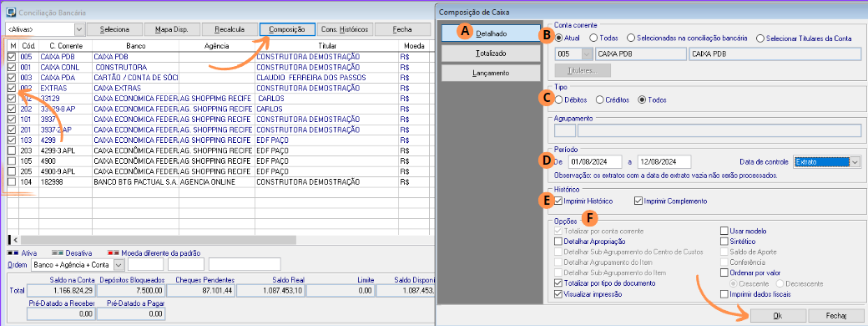
Task: Switch to the Totalizado tab
Action: pos(491,53)
